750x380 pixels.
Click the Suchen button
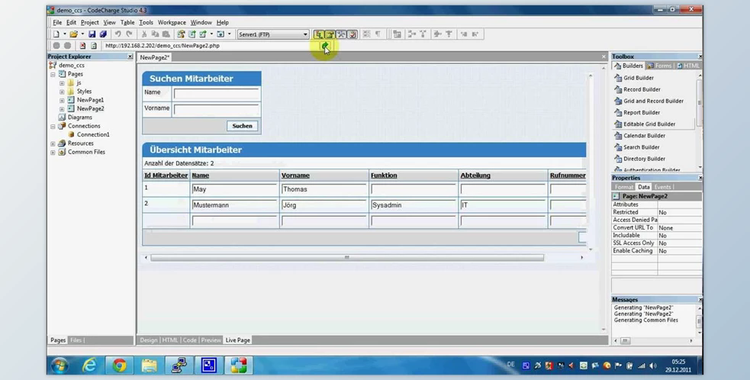tap(242, 126)
